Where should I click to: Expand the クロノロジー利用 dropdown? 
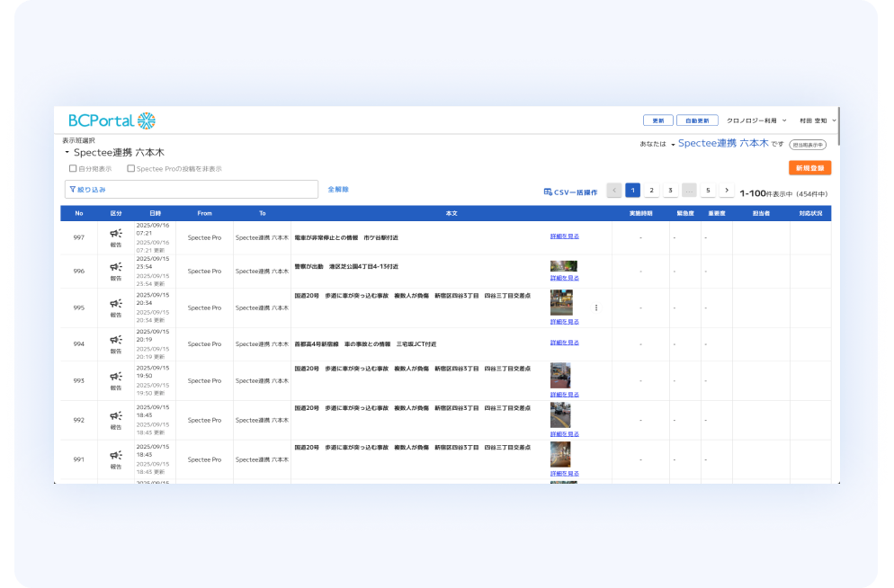pos(756,120)
